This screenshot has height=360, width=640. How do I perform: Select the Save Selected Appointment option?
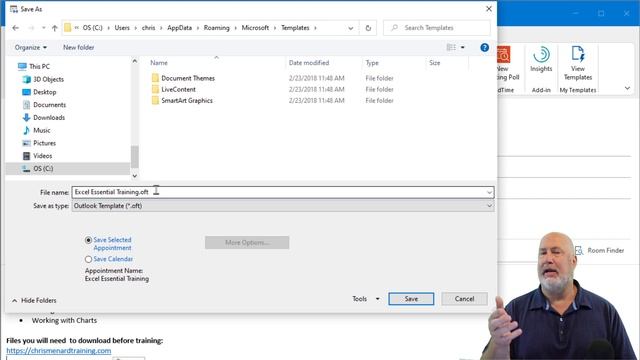click(88, 240)
